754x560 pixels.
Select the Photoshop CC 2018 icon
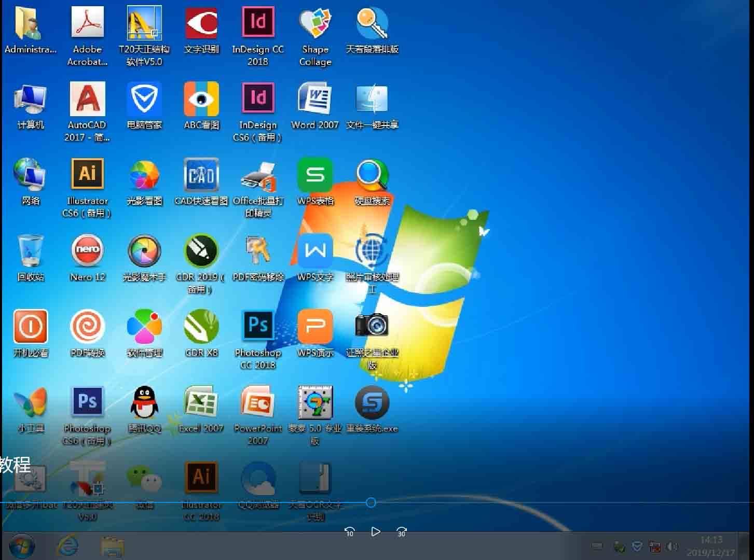[x=258, y=327]
